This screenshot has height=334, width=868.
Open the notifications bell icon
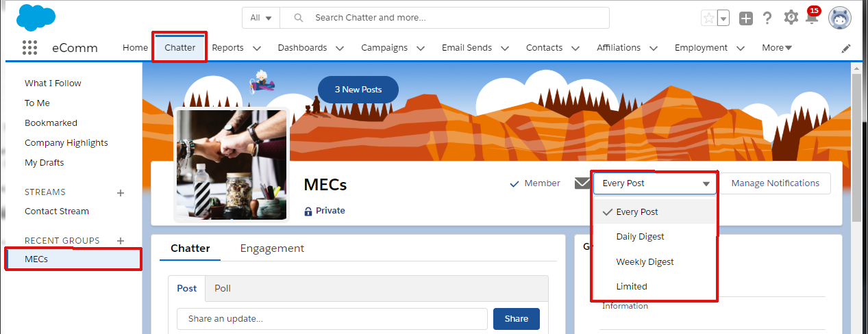click(812, 18)
